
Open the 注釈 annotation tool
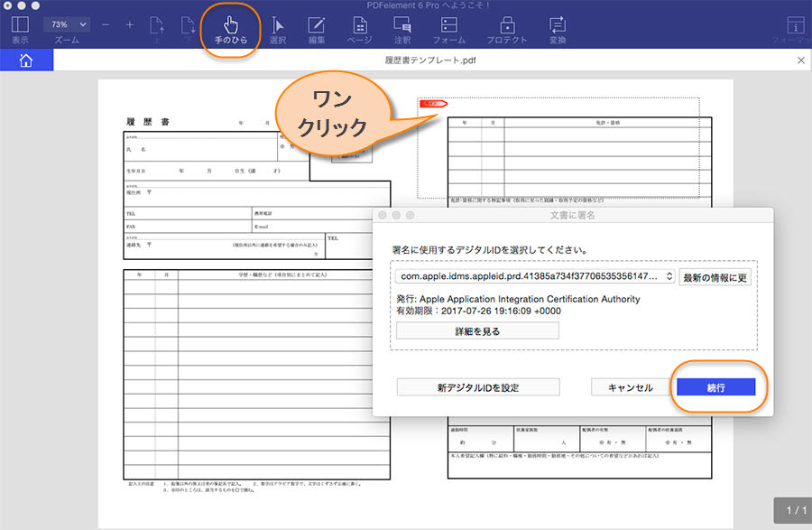401,30
